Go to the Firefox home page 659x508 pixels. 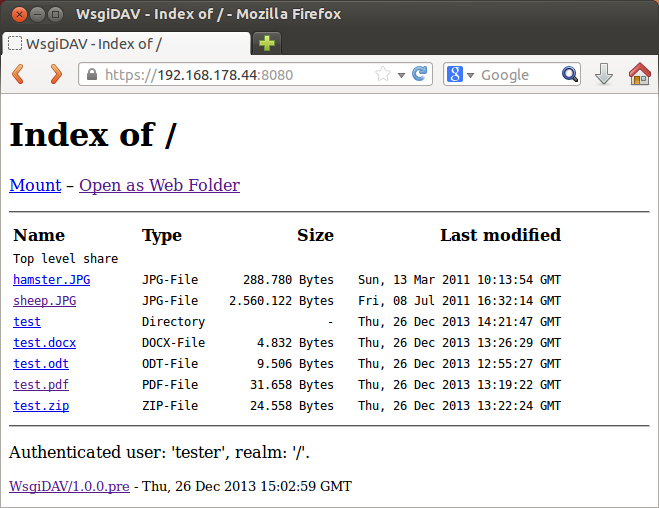click(639, 74)
